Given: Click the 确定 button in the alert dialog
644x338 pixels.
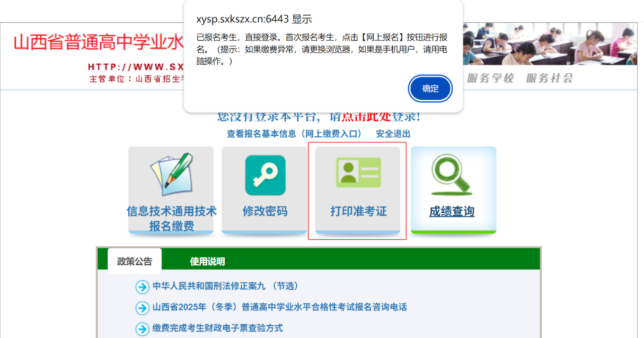Looking at the screenshot, I should pyautogui.click(x=430, y=89).
